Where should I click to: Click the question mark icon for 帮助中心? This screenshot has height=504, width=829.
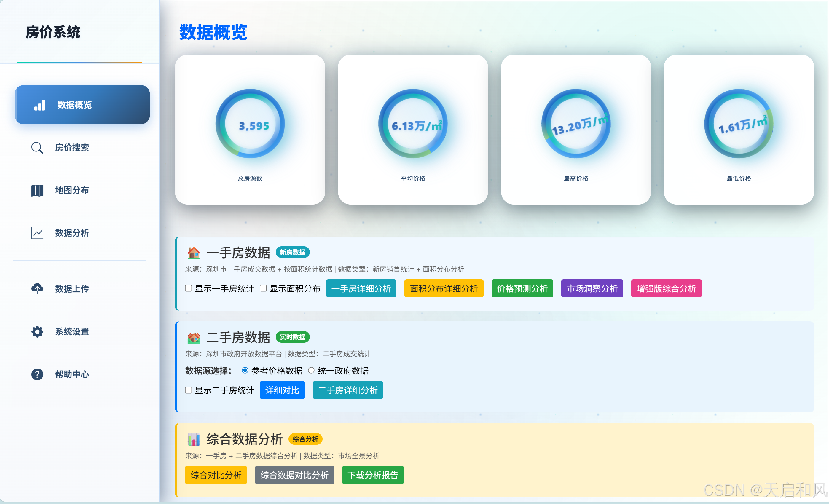(x=37, y=374)
